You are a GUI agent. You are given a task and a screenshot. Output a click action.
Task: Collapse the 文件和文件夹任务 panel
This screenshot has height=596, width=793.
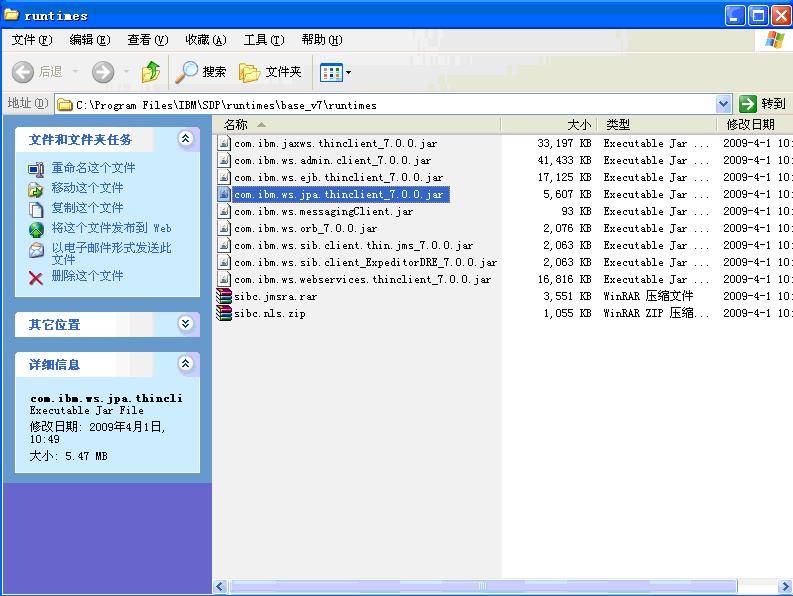pos(186,139)
